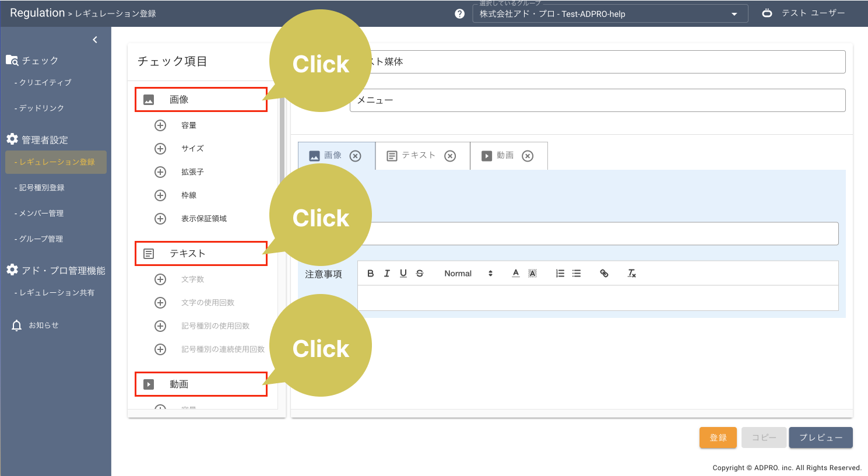Add the 拡張子 check item with its plus icon
Screen dimensions: 868x476
(x=160, y=172)
